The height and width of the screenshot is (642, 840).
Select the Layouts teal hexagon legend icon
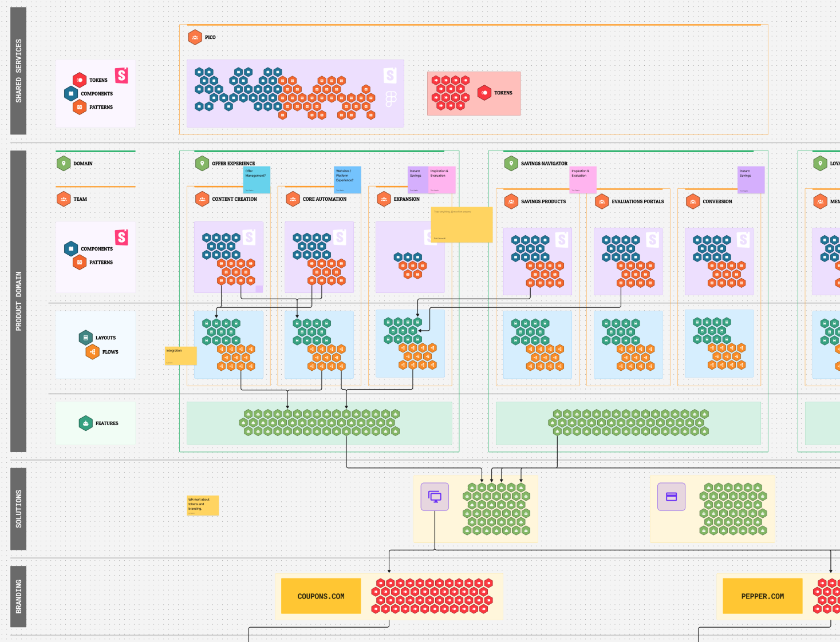pos(86,338)
